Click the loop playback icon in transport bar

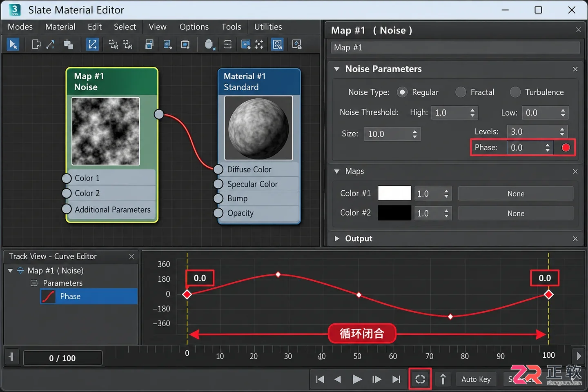(x=420, y=379)
